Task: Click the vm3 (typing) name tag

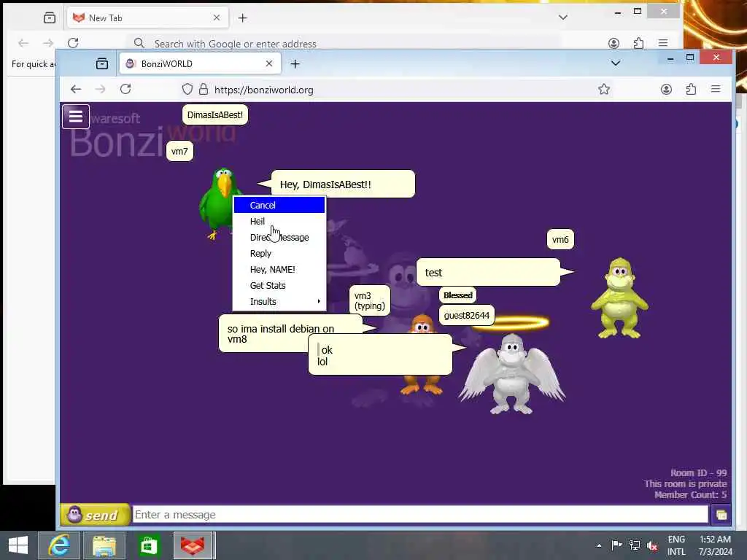Action: click(370, 300)
